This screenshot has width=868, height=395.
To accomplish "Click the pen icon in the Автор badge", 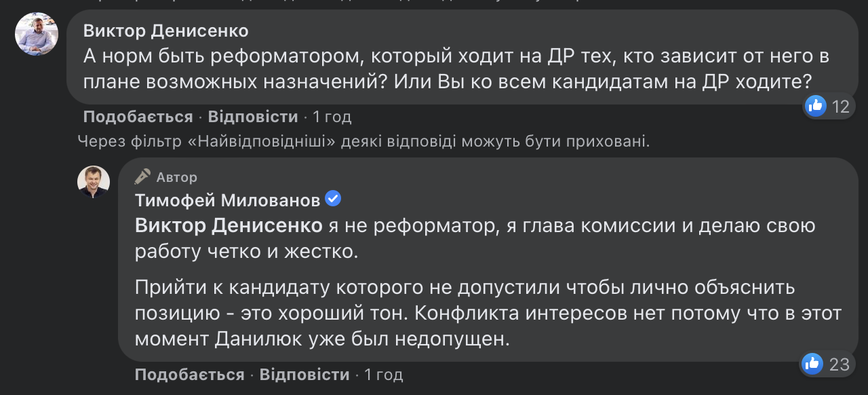I will coord(142,176).
